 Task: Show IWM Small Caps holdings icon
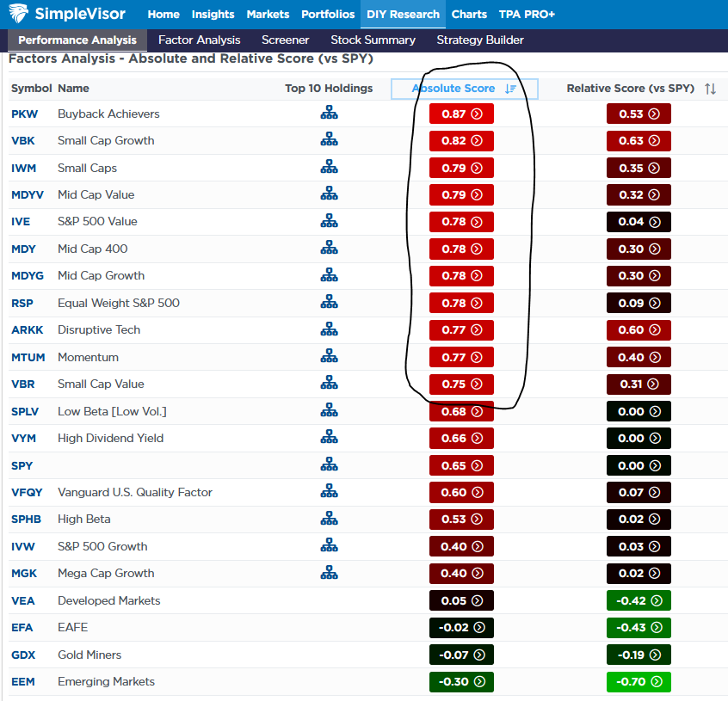click(330, 167)
